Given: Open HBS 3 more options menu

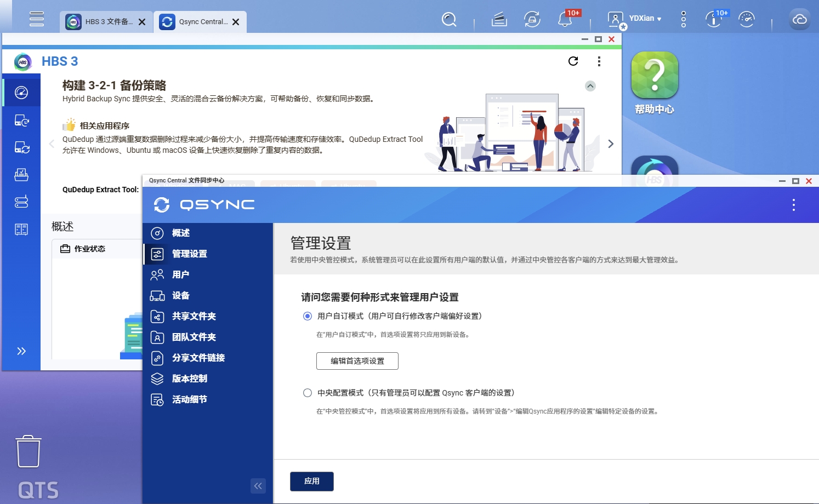Looking at the screenshot, I should [x=599, y=61].
